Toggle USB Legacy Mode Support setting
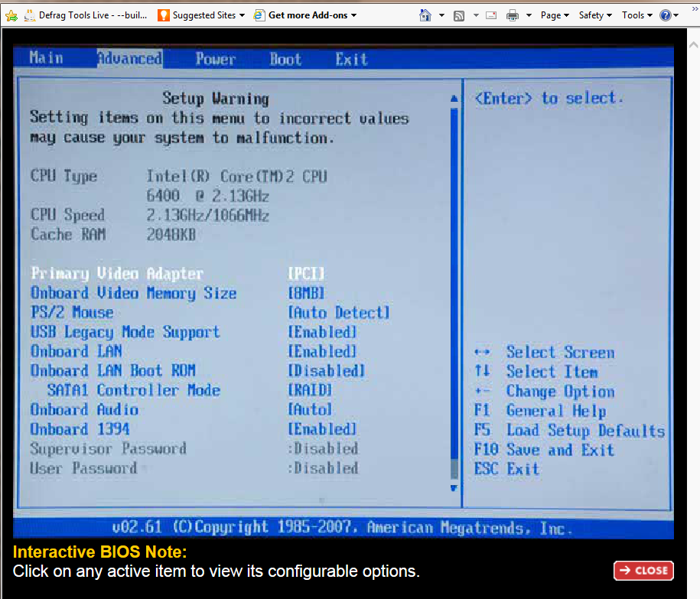 coord(322,332)
